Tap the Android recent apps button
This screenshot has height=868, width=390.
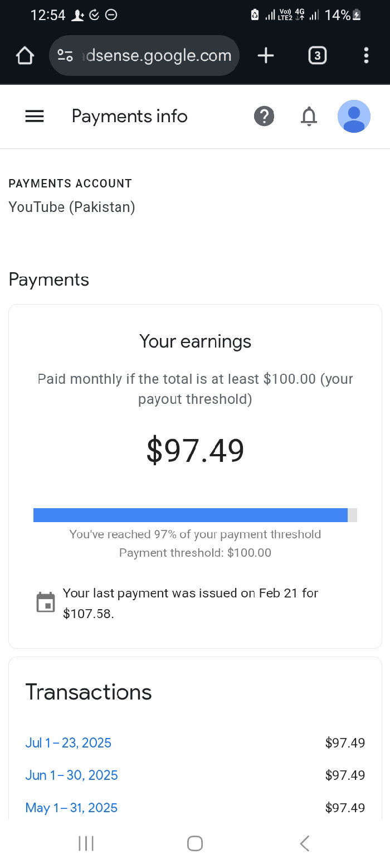pos(86,843)
